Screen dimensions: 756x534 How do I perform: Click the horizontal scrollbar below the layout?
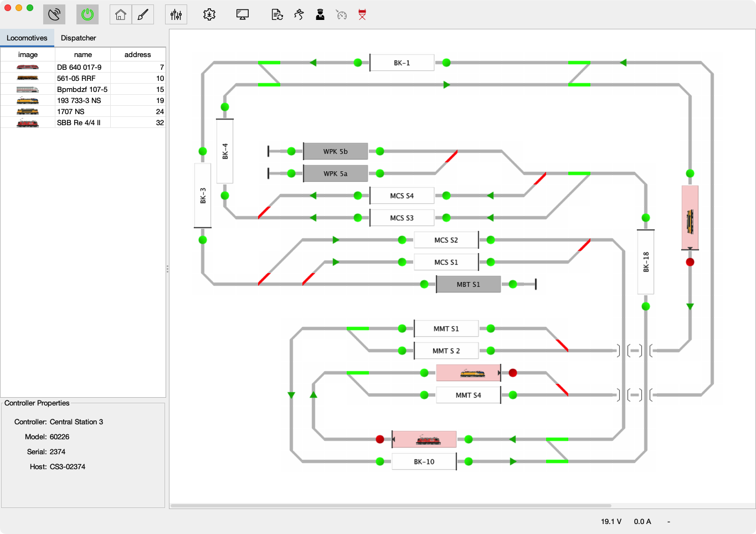(x=390, y=506)
